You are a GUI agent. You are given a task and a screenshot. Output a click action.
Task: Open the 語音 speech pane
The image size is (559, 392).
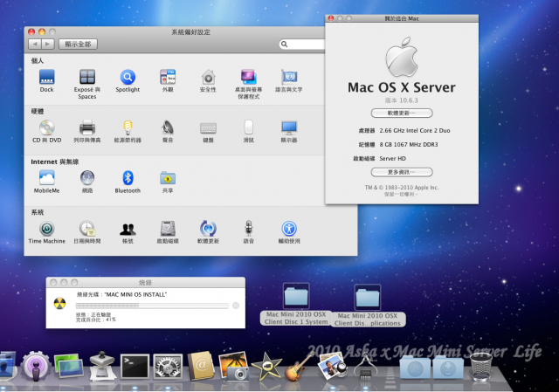pos(248,232)
